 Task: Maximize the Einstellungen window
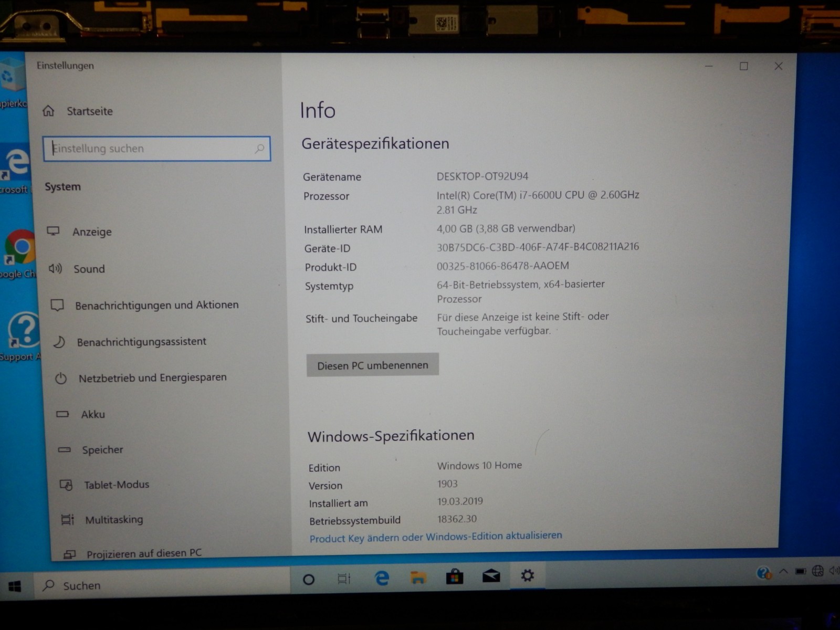click(744, 66)
